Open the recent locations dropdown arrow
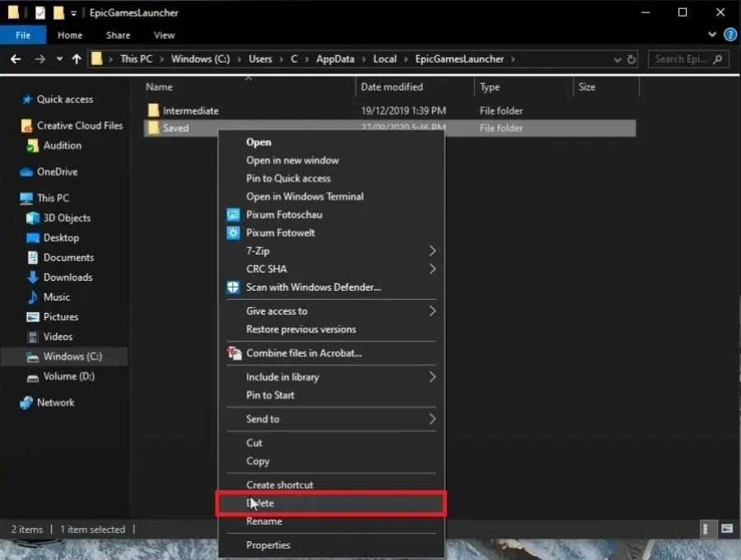The width and height of the screenshot is (741, 560). (59, 59)
